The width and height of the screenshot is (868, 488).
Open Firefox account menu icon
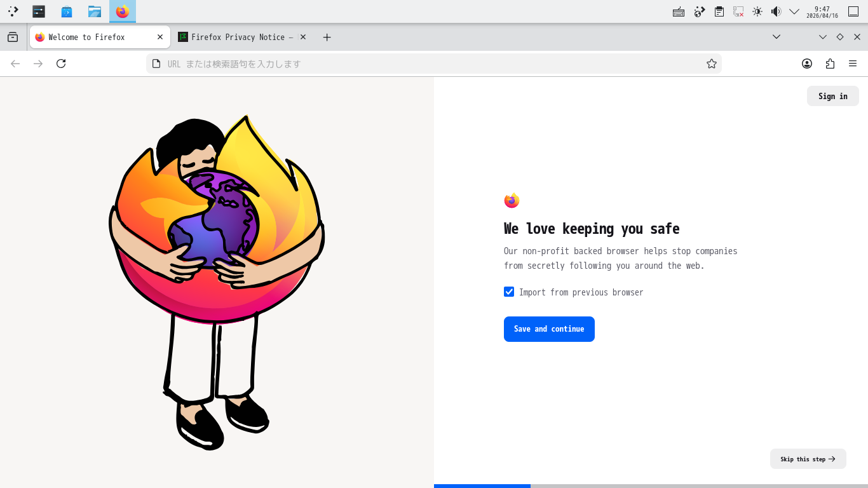point(807,64)
